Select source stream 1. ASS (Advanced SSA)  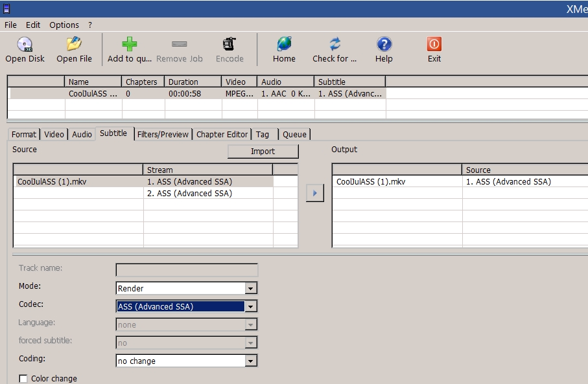(x=189, y=182)
